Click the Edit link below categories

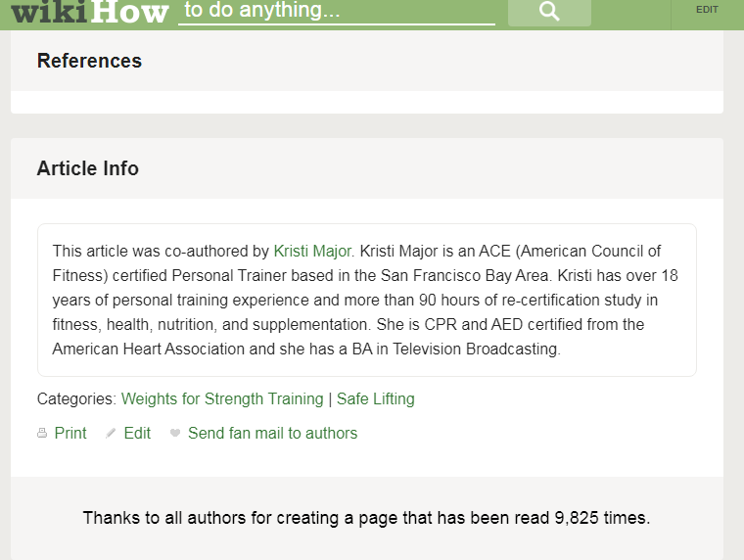pos(137,433)
